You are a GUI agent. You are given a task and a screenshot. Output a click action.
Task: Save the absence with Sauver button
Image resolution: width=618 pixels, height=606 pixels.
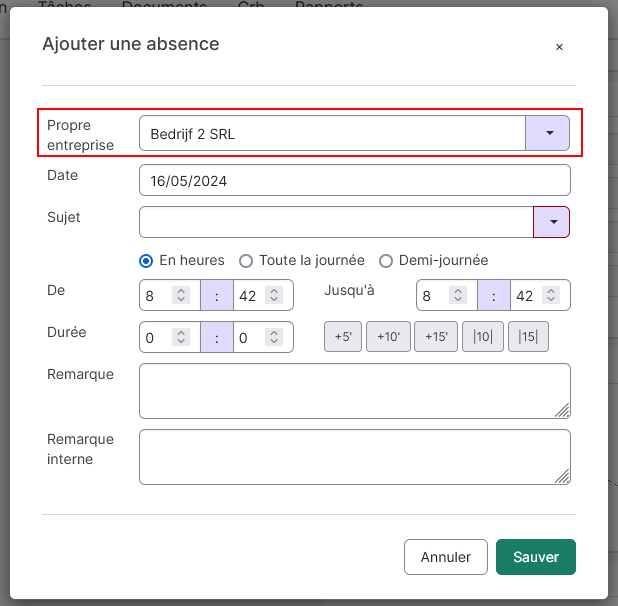[x=536, y=557]
